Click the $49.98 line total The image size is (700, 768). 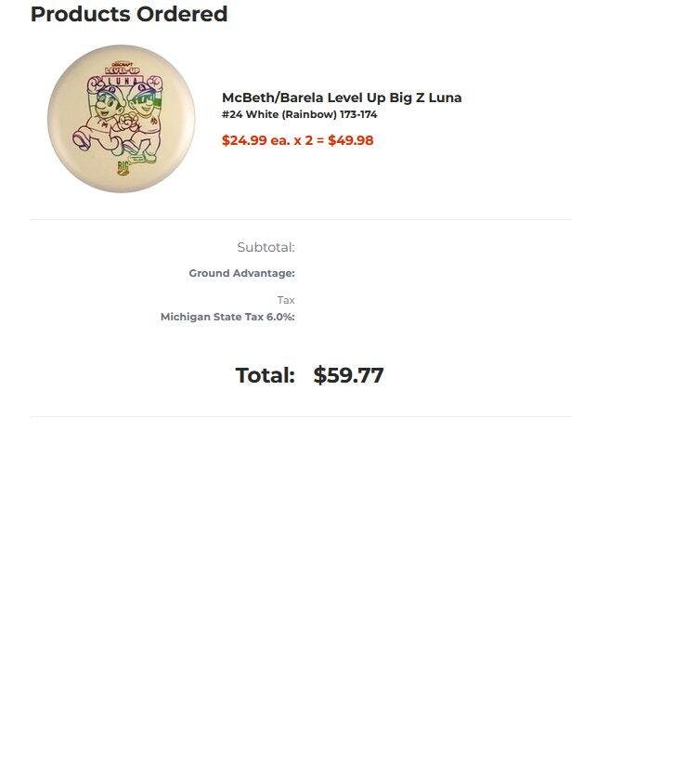click(351, 140)
